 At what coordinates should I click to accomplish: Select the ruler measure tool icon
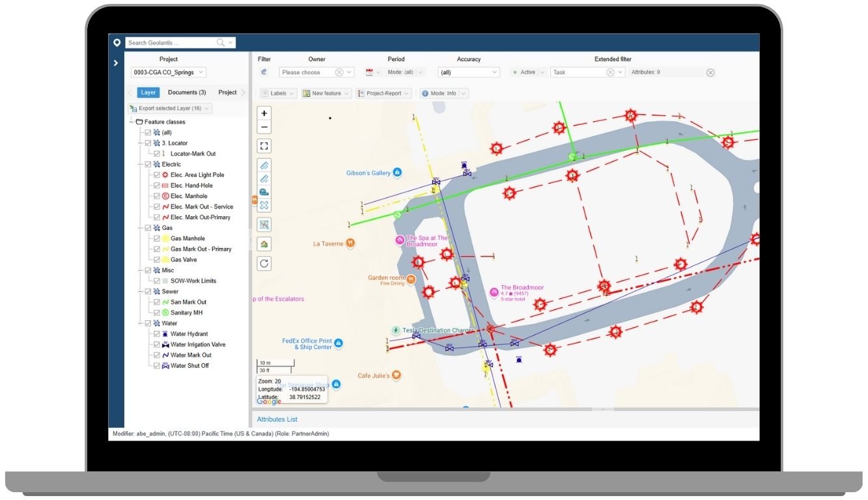point(264,165)
